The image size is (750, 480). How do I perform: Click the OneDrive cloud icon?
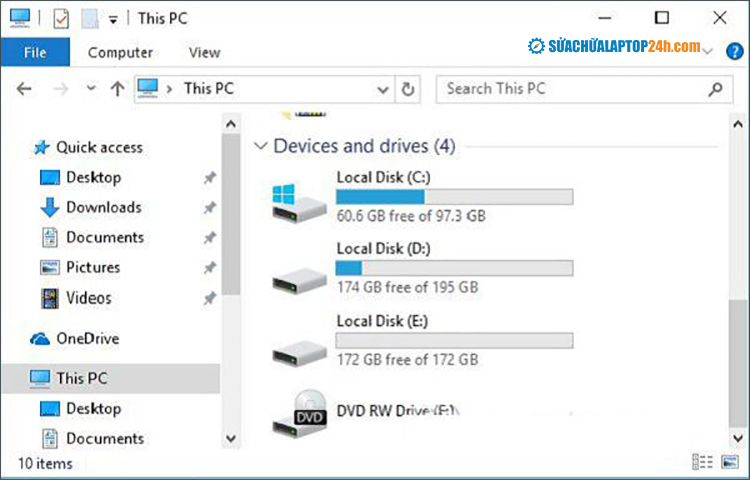[x=40, y=338]
